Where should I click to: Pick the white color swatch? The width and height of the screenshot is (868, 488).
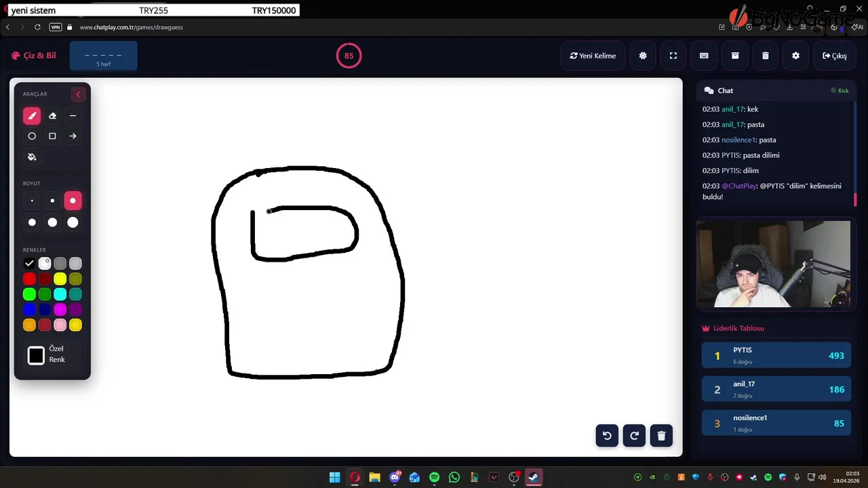tap(45, 264)
